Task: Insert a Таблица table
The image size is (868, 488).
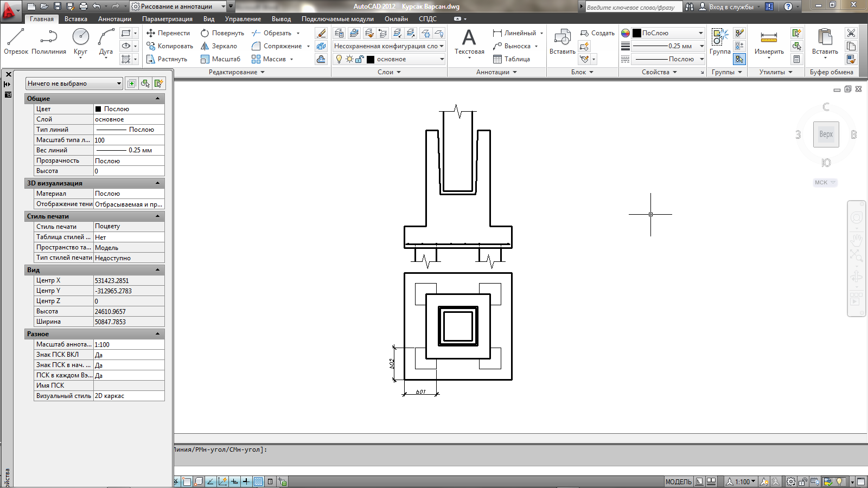Action: pos(512,59)
